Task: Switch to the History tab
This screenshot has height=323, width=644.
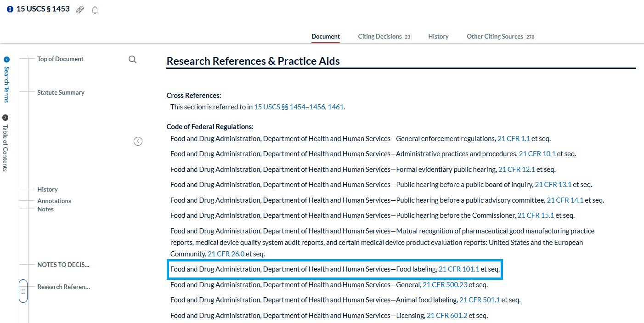Action: [x=438, y=36]
